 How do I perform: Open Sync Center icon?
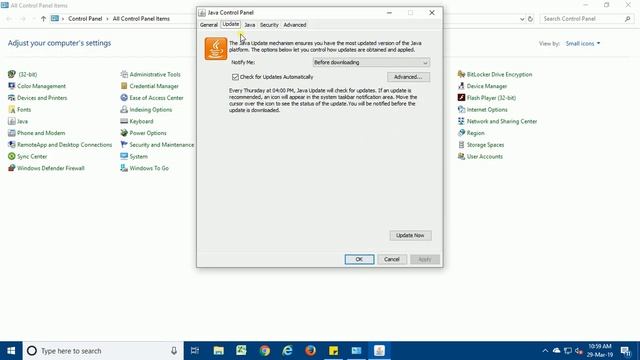pyautogui.click(x=11, y=156)
